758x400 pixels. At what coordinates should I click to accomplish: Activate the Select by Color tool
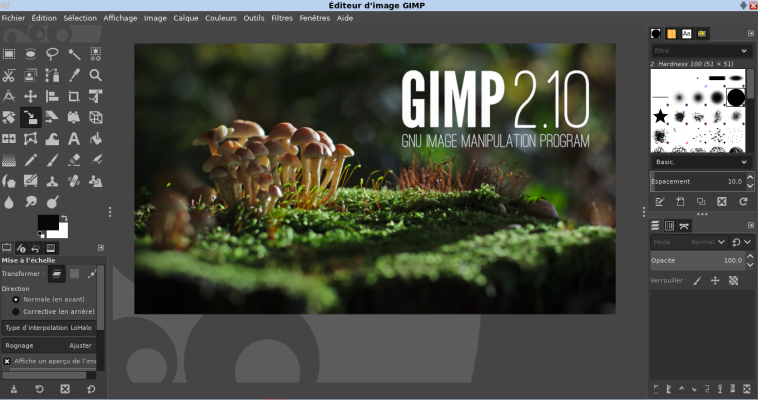96,54
